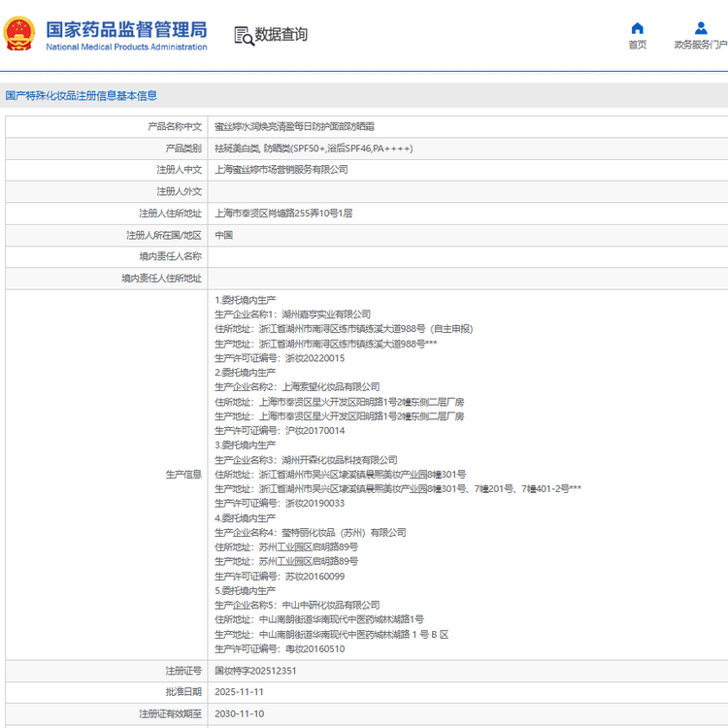Click production license number 沪妆20170014

click(x=314, y=430)
